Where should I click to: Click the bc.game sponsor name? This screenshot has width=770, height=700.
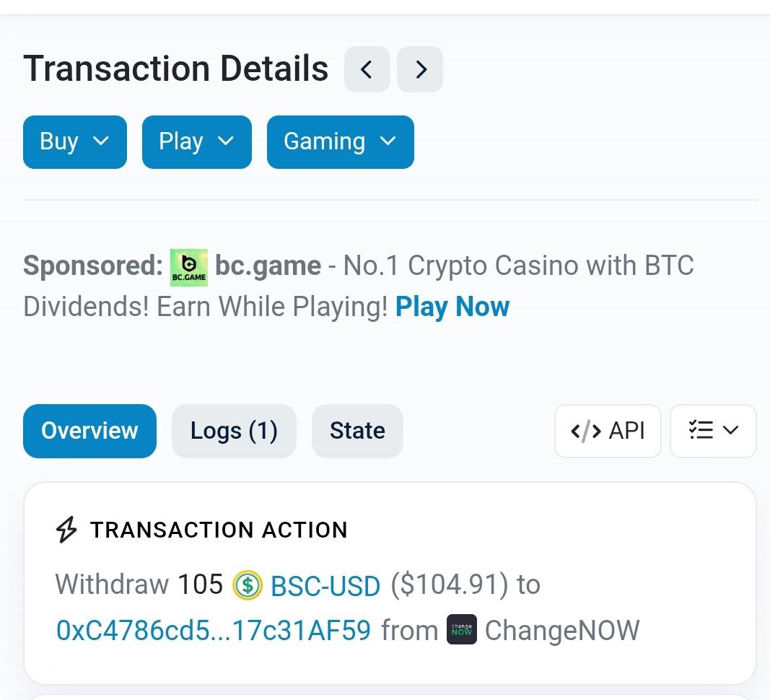[268, 266]
